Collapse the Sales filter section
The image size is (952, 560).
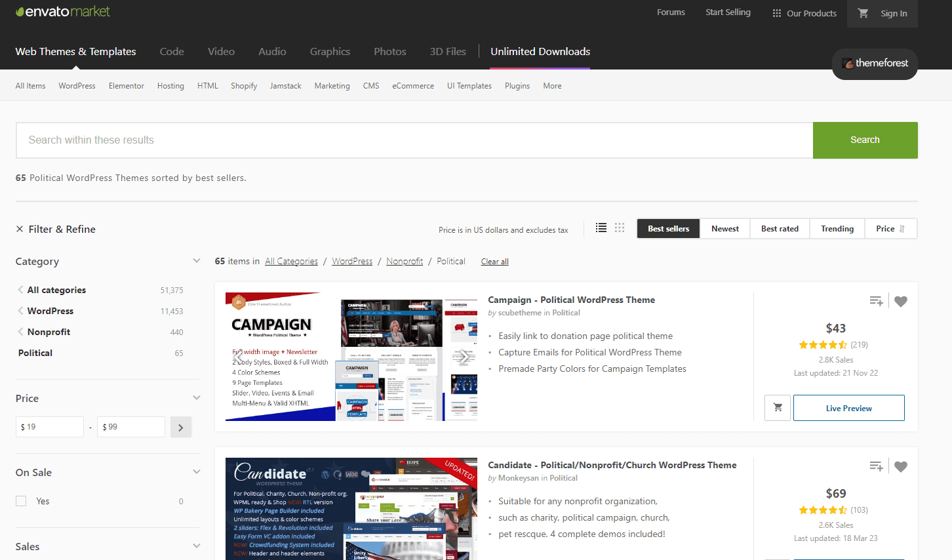[196, 546]
